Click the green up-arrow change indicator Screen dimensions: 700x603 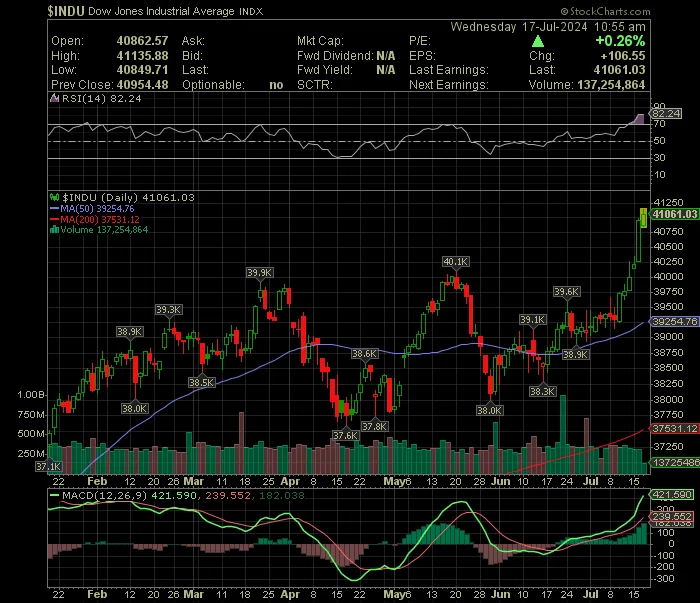pos(538,42)
